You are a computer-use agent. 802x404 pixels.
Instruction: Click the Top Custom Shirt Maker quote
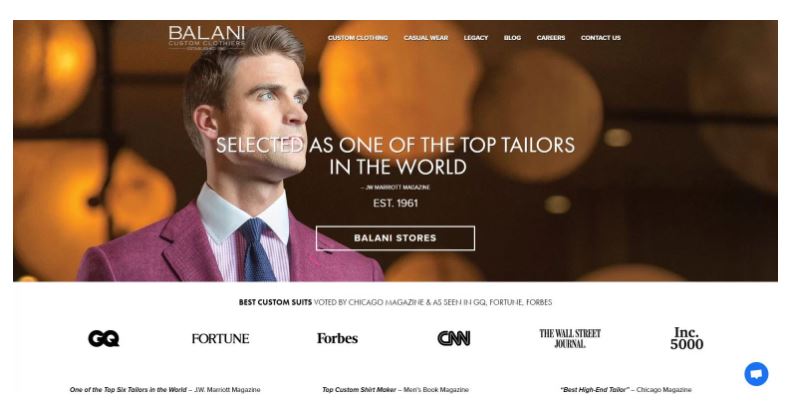pos(395,390)
